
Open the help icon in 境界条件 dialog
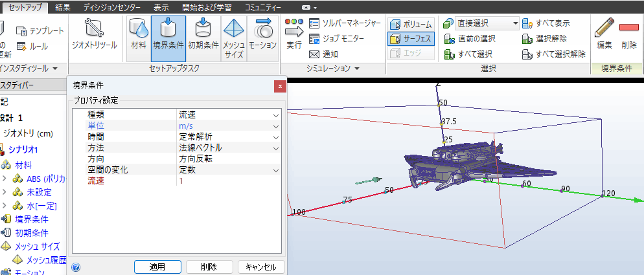(x=76, y=267)
